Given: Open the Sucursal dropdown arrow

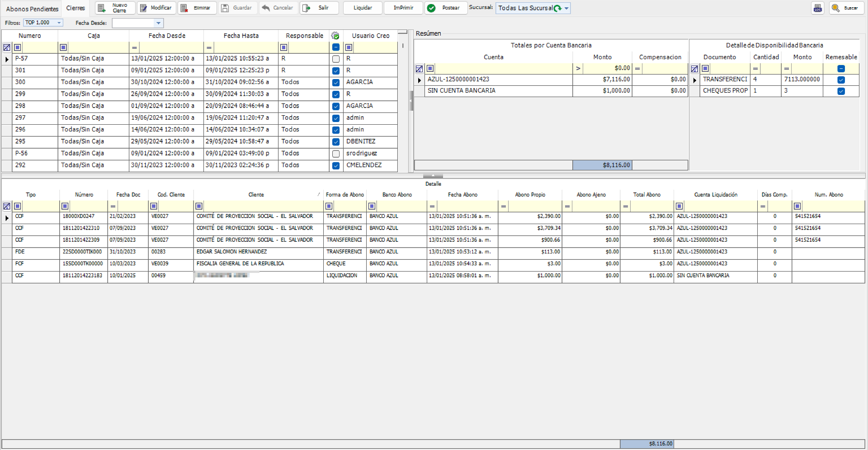Looking at the screenshot, I should click(x=566, y=8).
